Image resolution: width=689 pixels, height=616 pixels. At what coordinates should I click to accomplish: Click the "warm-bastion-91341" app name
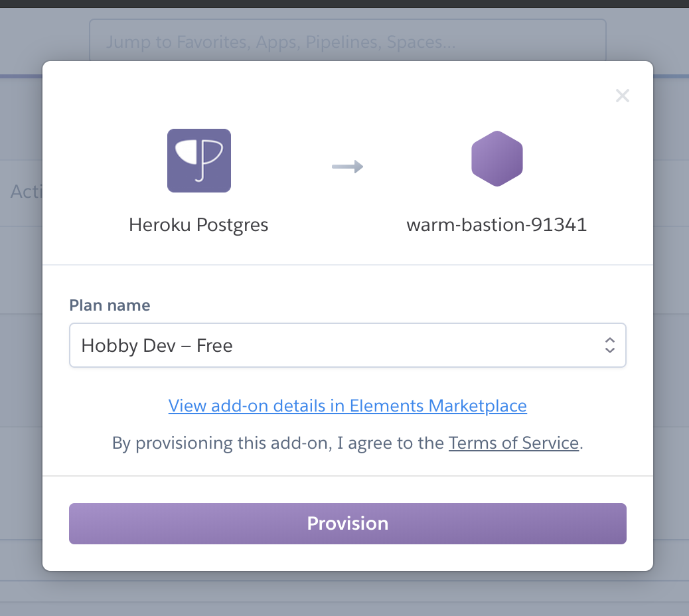tap(497, 225)
